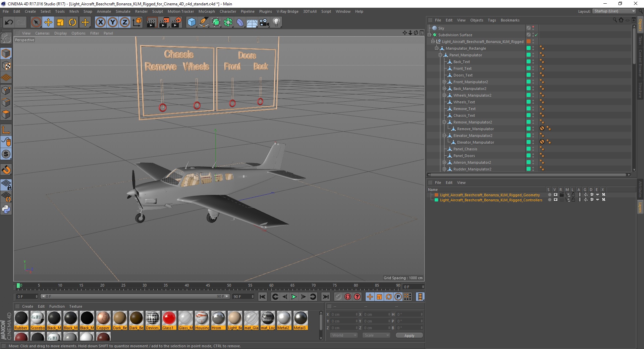Add a camera object icon
This screenshot has height=349, width=644.
[x=264, y=22]
